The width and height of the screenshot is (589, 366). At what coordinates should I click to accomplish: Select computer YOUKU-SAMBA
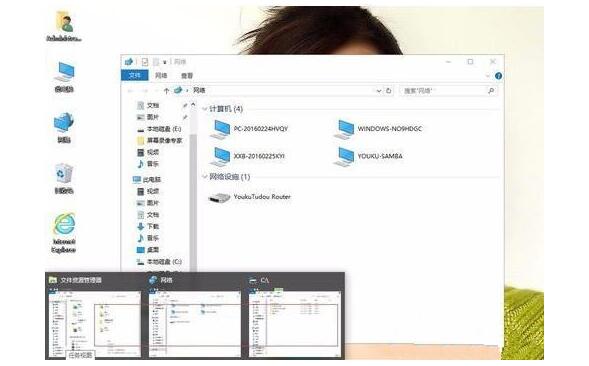[x=369, y=156]
